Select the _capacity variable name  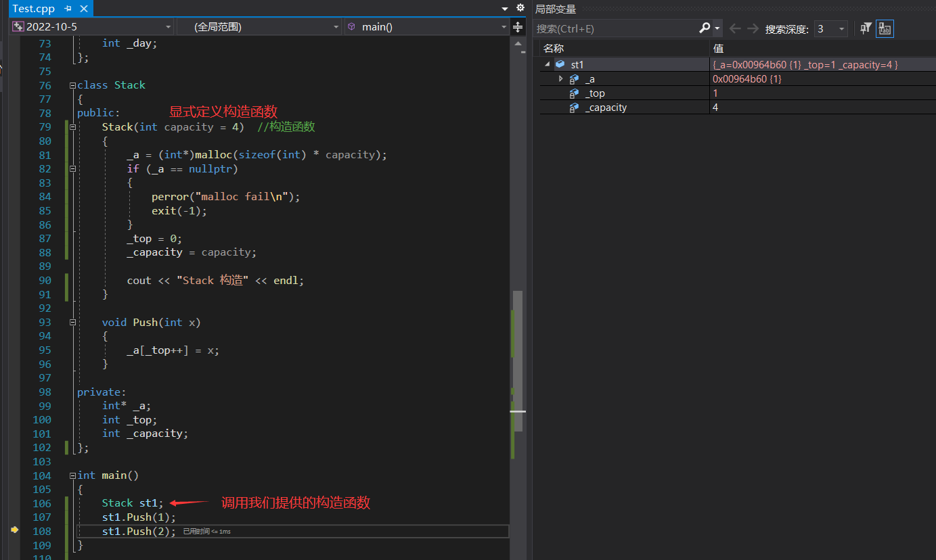606,108
